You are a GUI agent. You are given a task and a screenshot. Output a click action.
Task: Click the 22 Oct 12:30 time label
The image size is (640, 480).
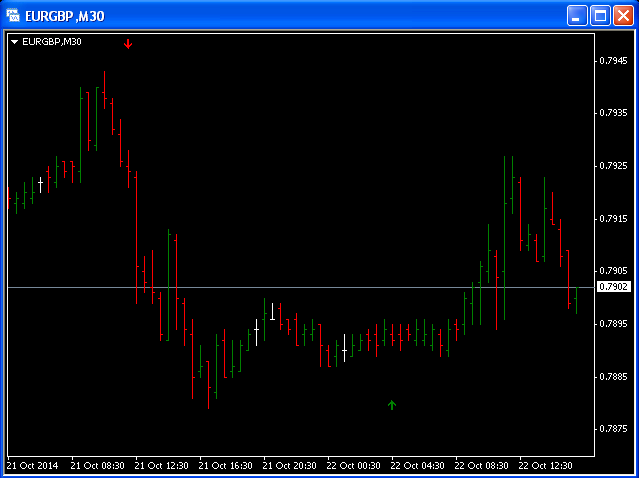[546, 465]
